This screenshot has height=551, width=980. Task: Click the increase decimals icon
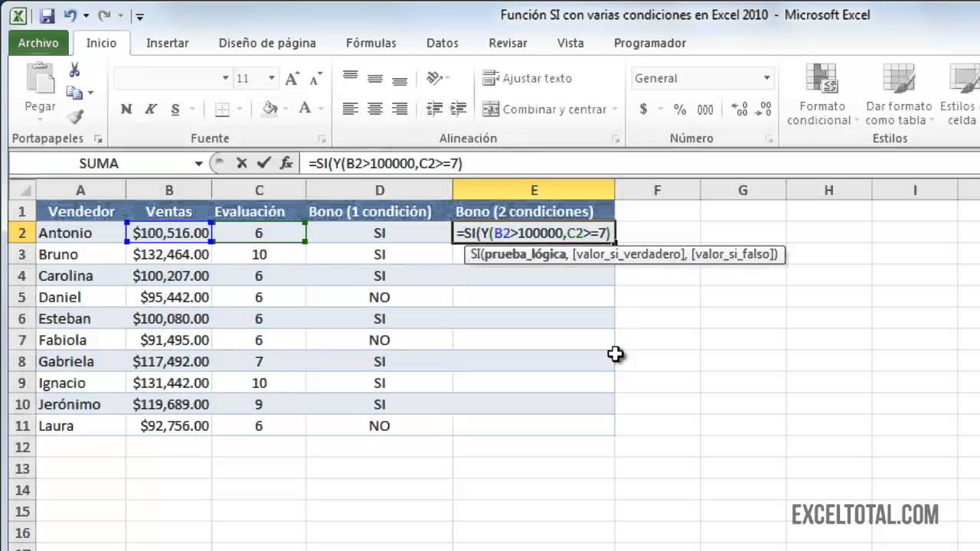click(x=740, y=109)
